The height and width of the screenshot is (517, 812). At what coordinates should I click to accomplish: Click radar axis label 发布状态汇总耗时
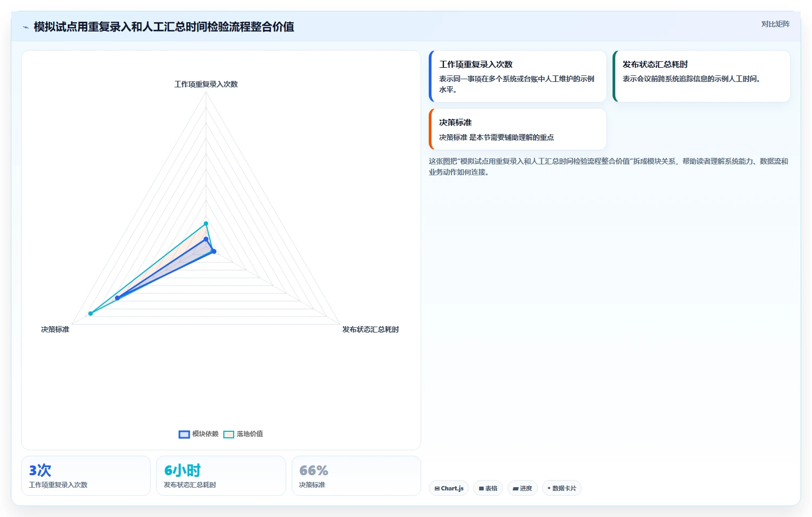tap(370, 329)
